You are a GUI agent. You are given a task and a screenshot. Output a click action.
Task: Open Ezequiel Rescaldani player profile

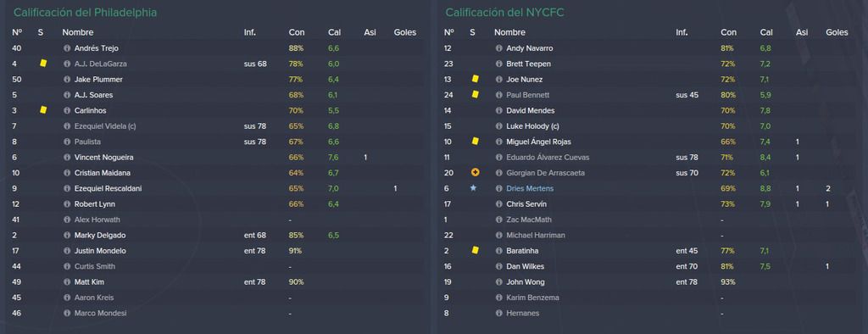point(108,188)
